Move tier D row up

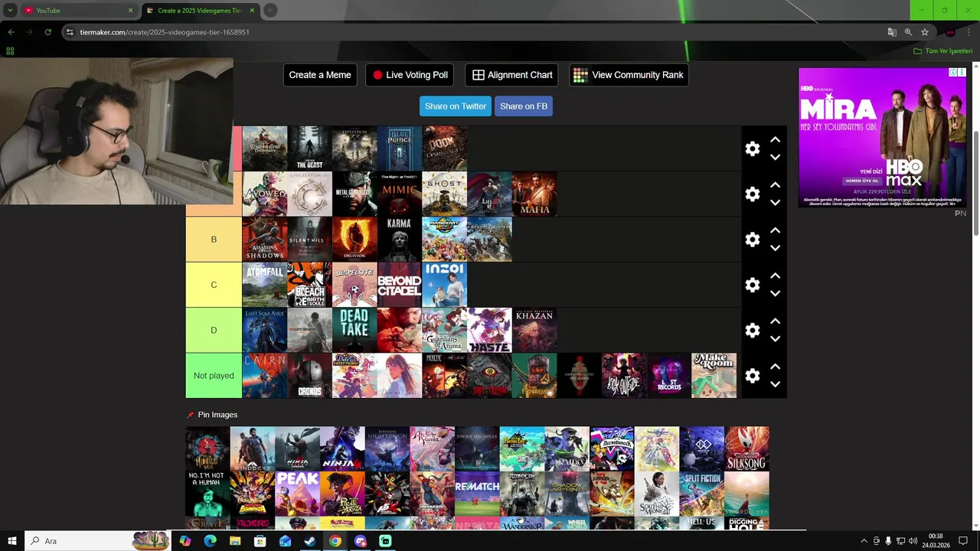pos(775,321)
